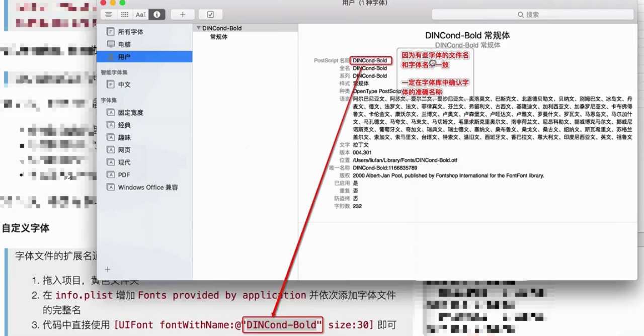Click Fonts provided by application in document
This screenshot has height=336, width=644.
pos(222,295)
